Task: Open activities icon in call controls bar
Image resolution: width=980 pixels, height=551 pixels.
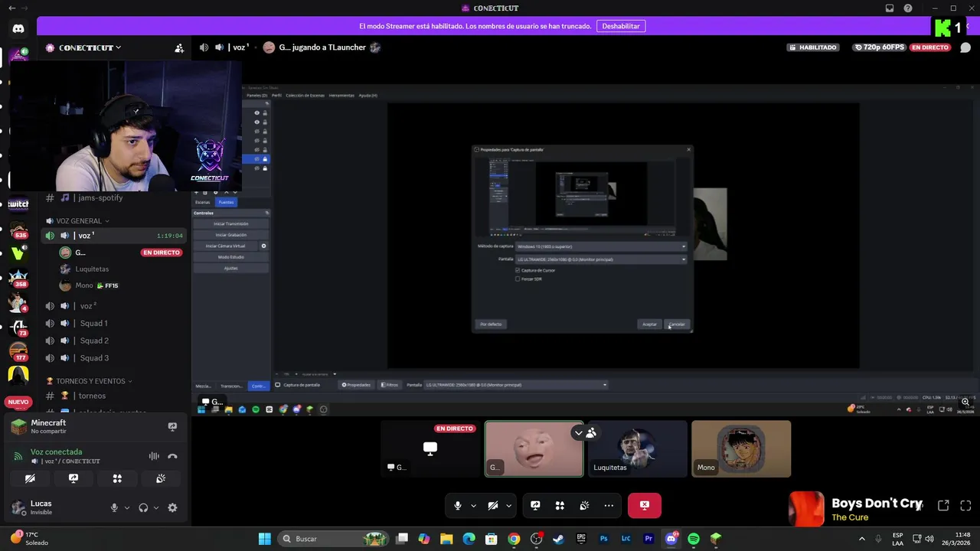Action: [560, 505]
